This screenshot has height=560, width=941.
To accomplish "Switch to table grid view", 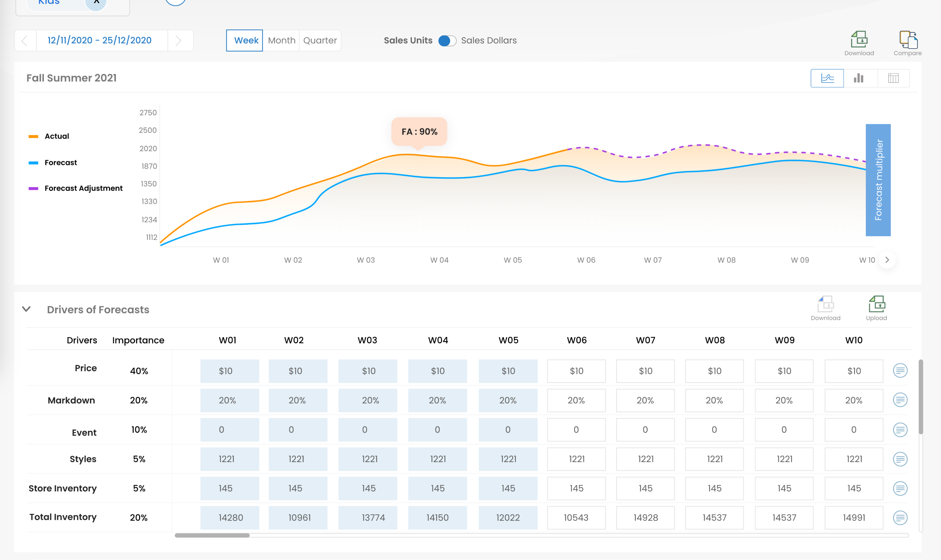I will [x=893, y=78].
